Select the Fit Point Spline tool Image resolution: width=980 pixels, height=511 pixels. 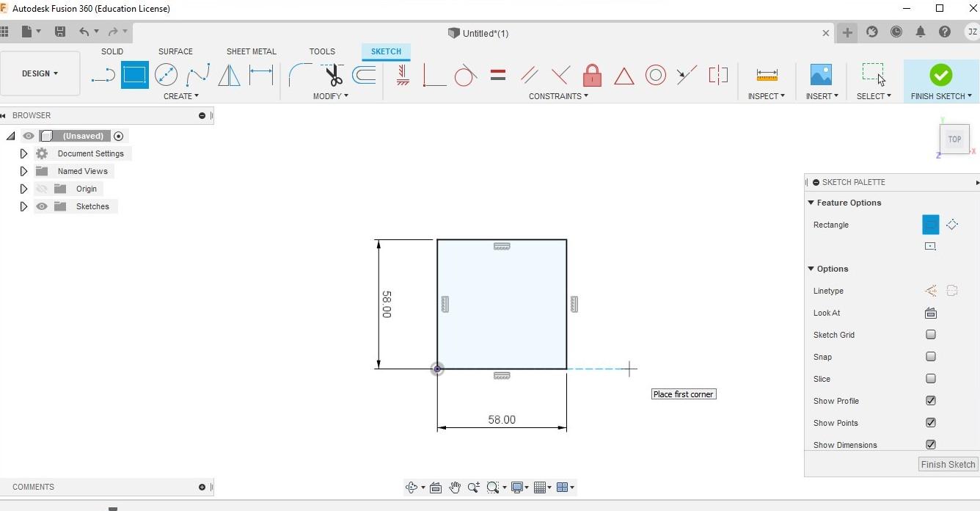pos(198,75)
